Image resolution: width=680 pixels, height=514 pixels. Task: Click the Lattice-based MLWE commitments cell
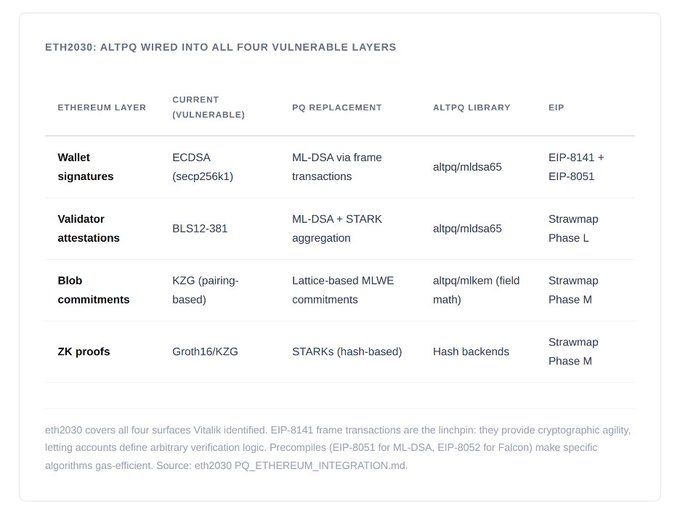click(x=343, y=290)
